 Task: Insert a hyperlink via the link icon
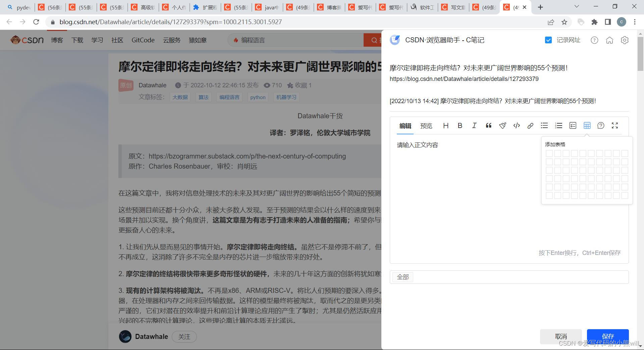pos(530,126)
